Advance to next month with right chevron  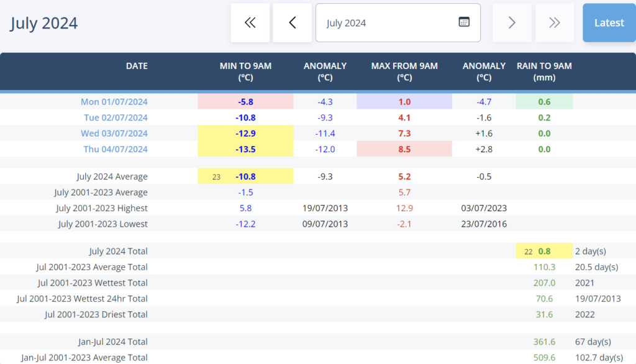(512, 23)
